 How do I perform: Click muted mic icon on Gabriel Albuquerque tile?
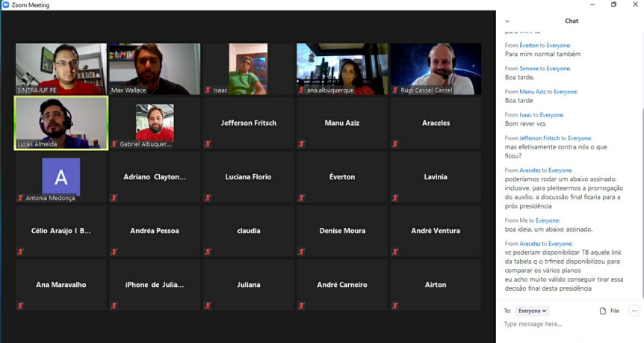pyautogui.click(x=114, y=143)
